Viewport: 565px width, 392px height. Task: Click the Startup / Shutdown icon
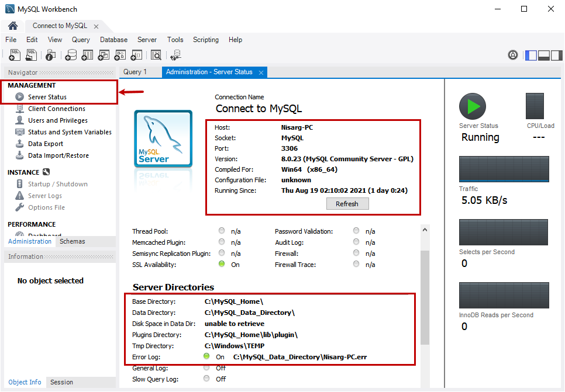(20, 183)
